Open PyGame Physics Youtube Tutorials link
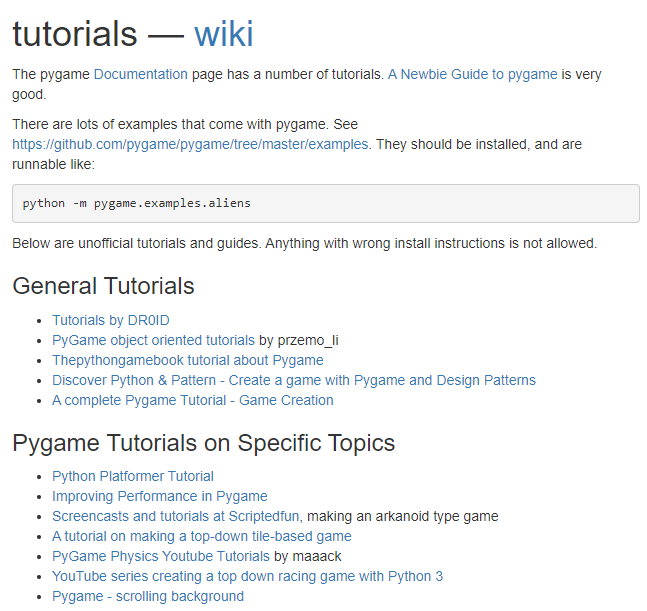The image size is (647, 611). (161, 556)
